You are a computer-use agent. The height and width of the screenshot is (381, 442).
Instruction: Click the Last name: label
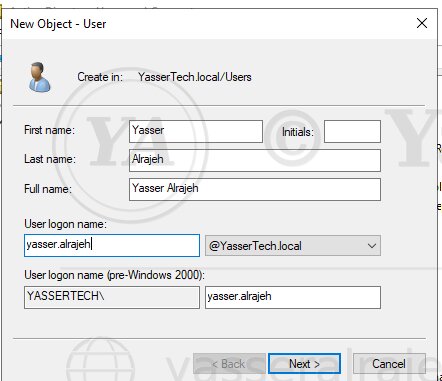(x=50, y=159)
